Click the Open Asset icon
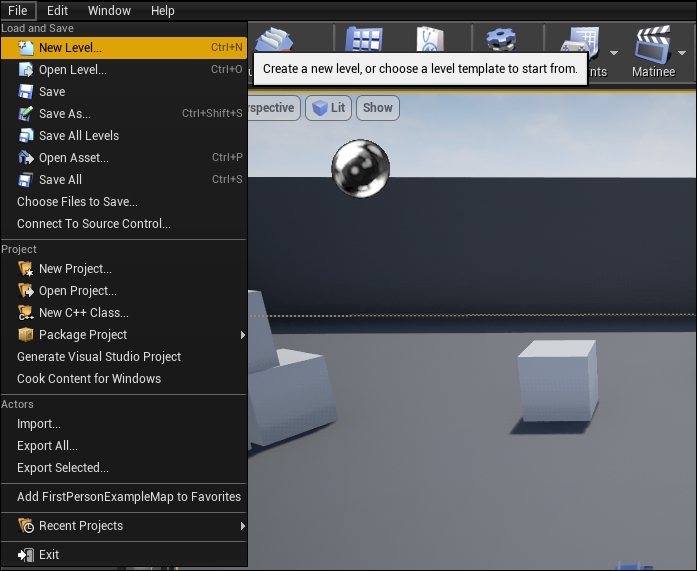This screenshot has width=697, height=571. pyautogui.click(x=26, y=158)
